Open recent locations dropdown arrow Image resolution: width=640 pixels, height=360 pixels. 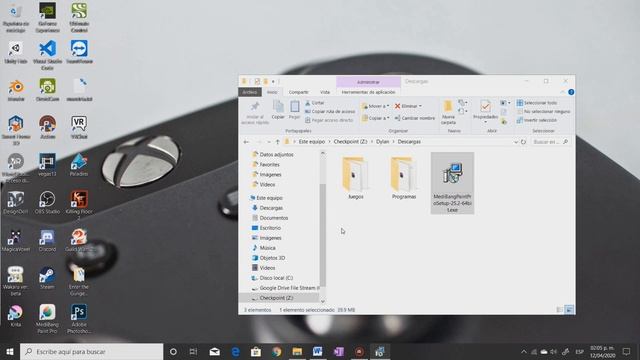269,142
